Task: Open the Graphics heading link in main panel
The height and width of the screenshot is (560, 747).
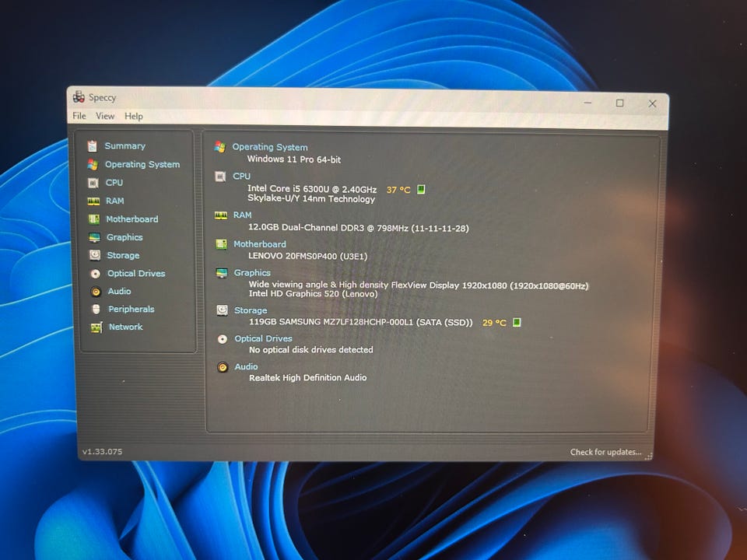Action: click(x=252, y=272)
